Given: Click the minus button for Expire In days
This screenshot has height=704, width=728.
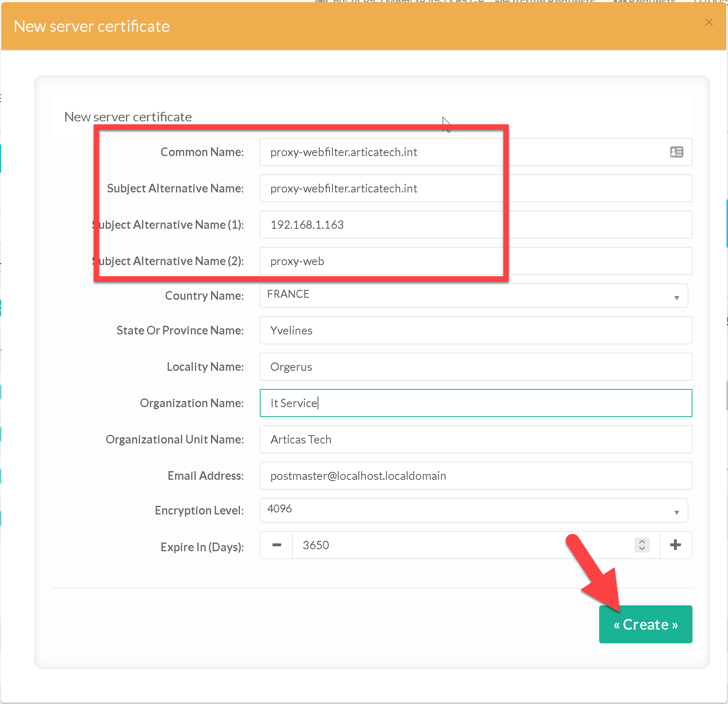Looking at the screenshot, I should tap(277, 545).
